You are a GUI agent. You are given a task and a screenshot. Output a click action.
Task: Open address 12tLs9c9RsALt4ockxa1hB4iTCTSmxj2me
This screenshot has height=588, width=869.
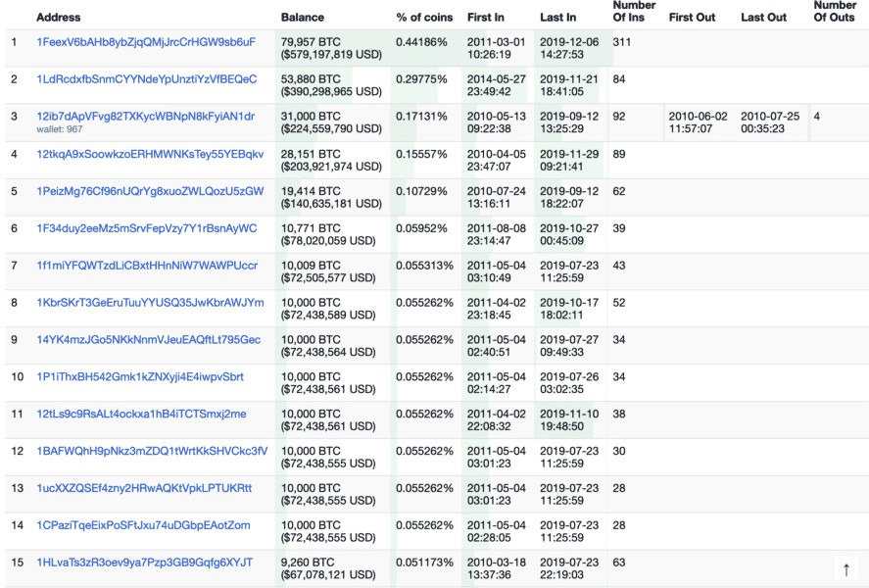(141, 414)
